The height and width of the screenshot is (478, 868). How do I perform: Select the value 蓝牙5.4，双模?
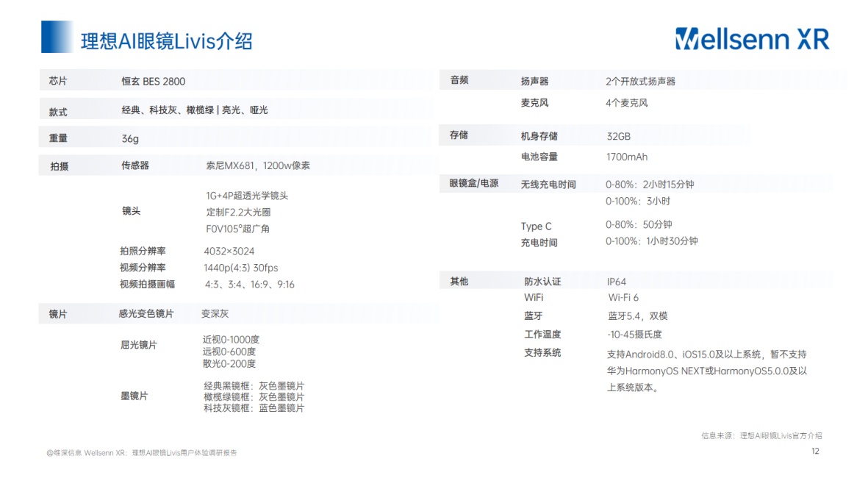[x=638, y=315]
